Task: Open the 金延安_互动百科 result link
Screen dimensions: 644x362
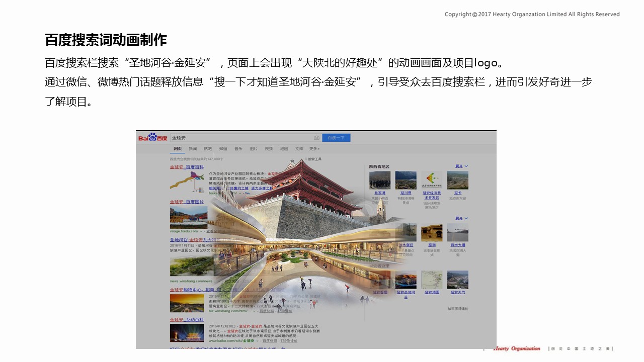Action: point(187,320)
